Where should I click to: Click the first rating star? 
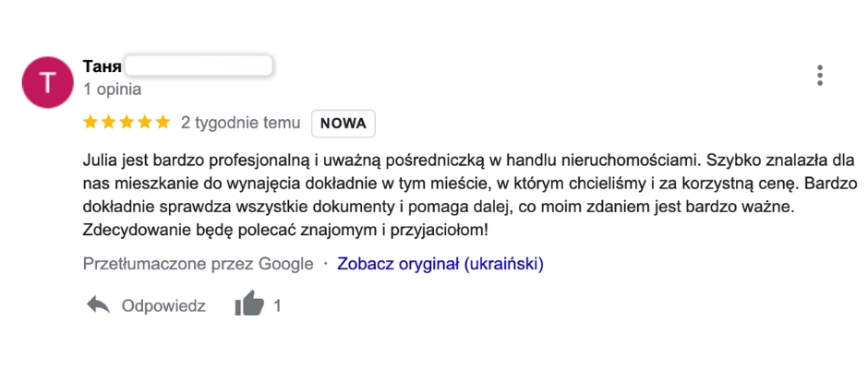point(90,123)
